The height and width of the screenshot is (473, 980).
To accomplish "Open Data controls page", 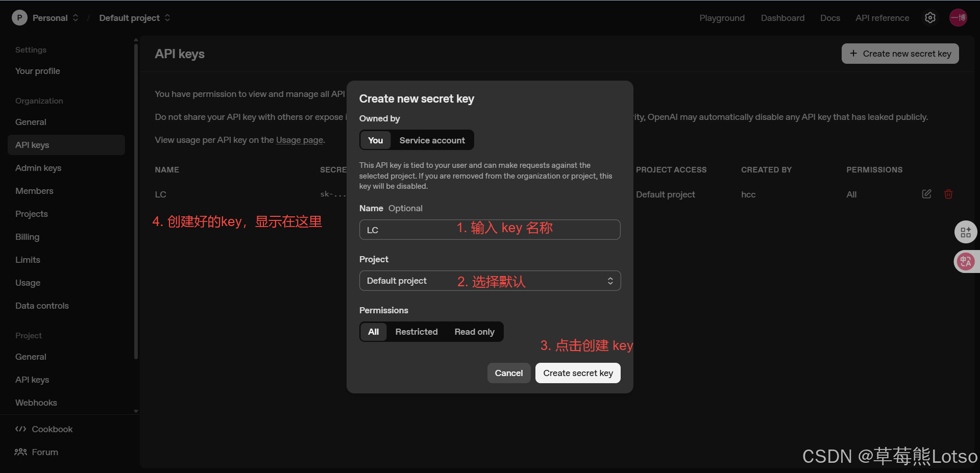I will coord(42,306).
